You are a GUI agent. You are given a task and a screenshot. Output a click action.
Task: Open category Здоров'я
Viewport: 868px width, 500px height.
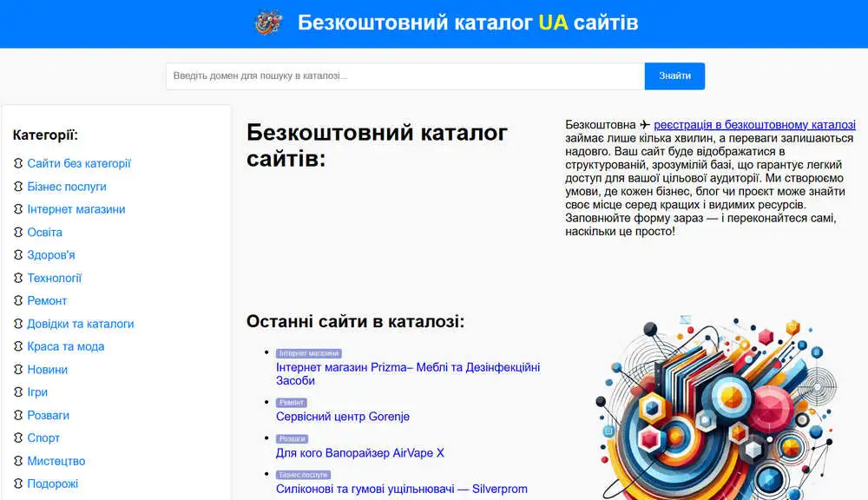point(51,254)
